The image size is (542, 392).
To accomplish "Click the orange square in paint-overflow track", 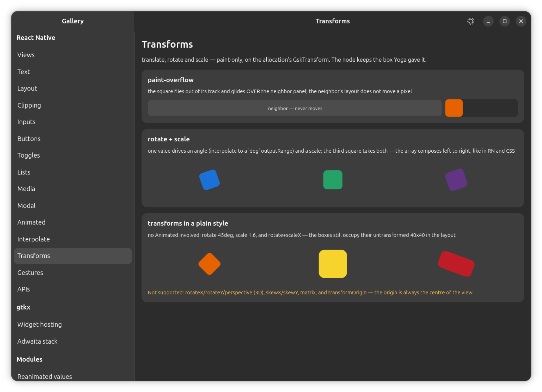I will click(454, 108).
